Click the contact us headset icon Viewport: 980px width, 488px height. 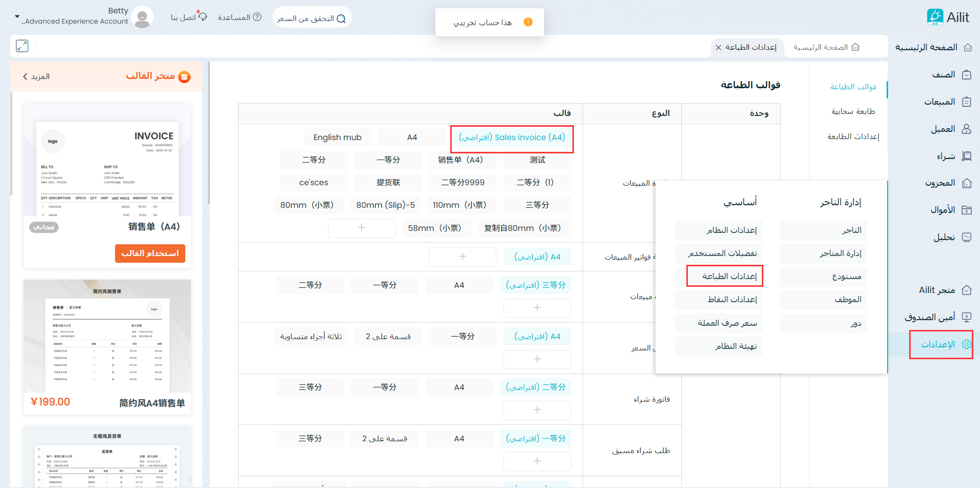[x=203, y=17]
